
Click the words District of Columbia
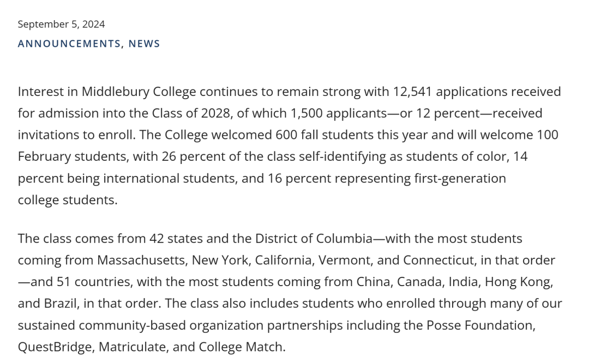click(x=314, y=239)
